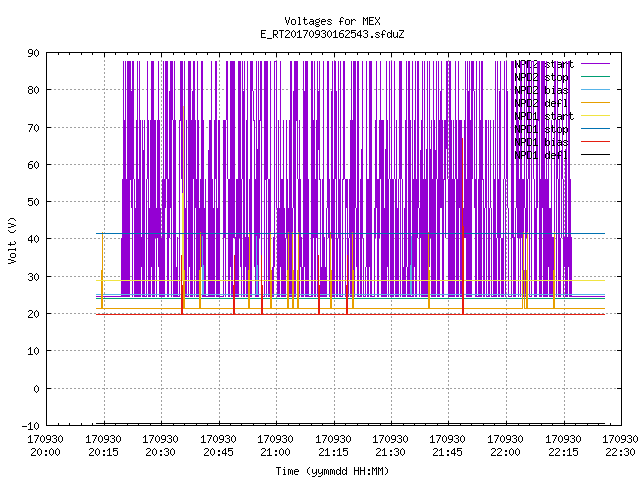Click the y-axis tick value 60
This screenshot has width=640, height=480.
click(x=34, y=165)
